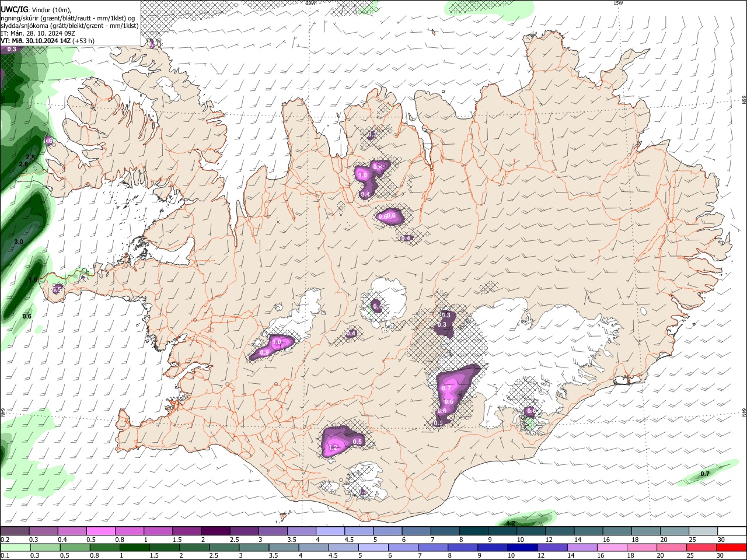Click the '1.2' snow value in south Iceland
Viewport: 747px width, 560px height.
tap(334, 447)
